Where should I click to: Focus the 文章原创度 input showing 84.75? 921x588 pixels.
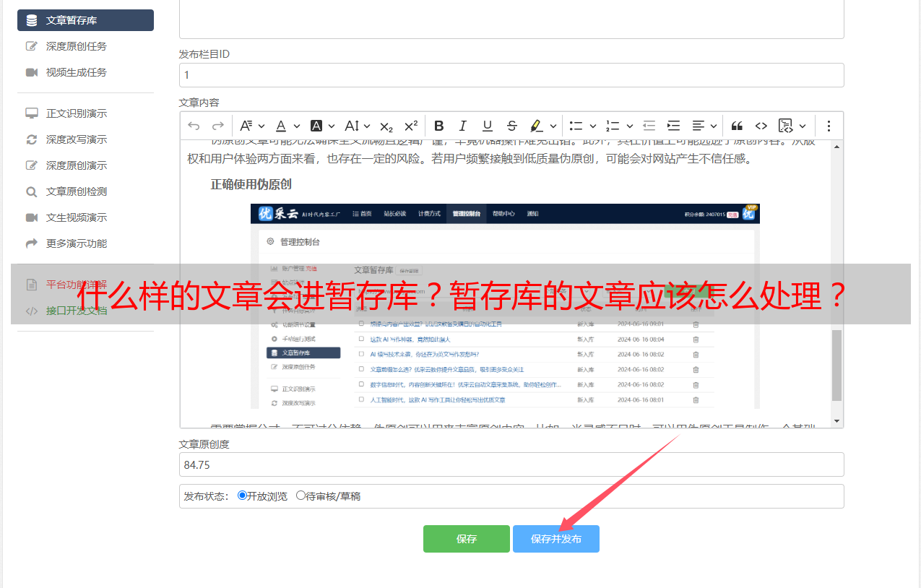pos(511,464)
